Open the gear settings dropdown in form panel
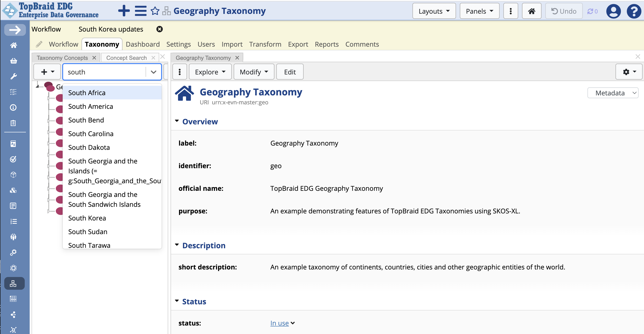644x334 pixels. tap(629, 72)
